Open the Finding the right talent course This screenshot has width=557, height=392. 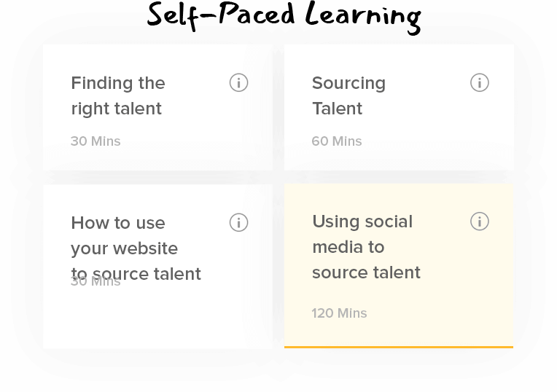click(x=118, y=95)
